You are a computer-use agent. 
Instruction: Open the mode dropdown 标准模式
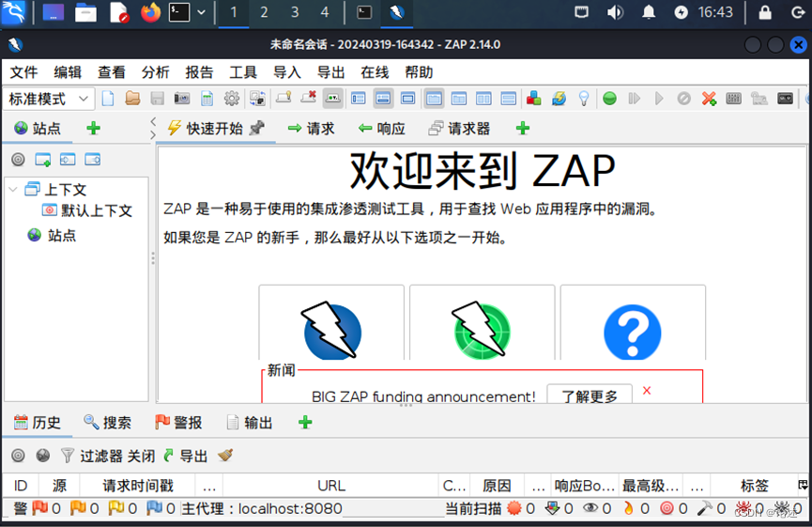pos(49,99)
